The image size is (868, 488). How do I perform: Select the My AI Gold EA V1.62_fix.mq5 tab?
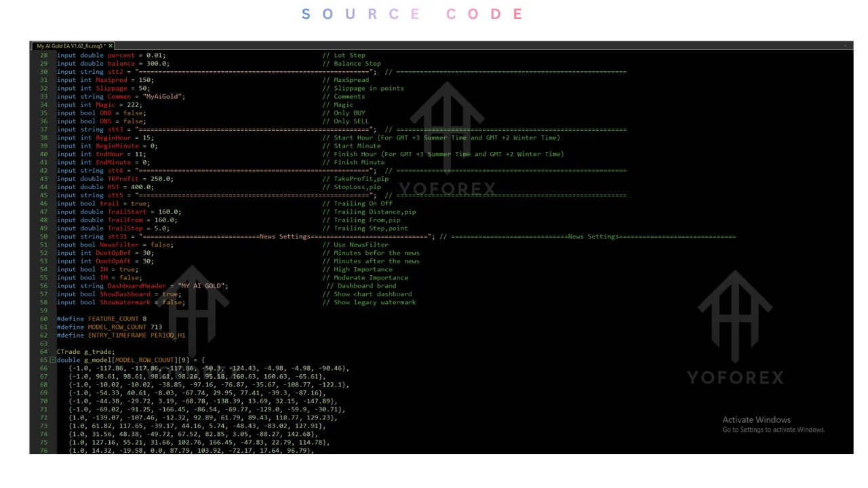[73, 46]
